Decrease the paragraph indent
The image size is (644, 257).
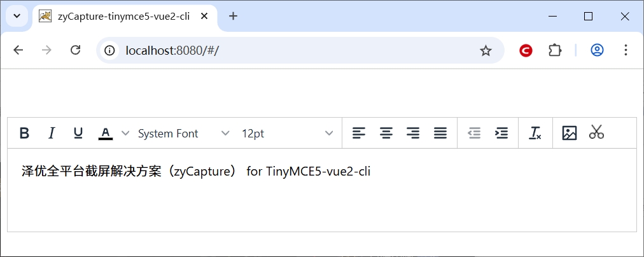(474, 133)
